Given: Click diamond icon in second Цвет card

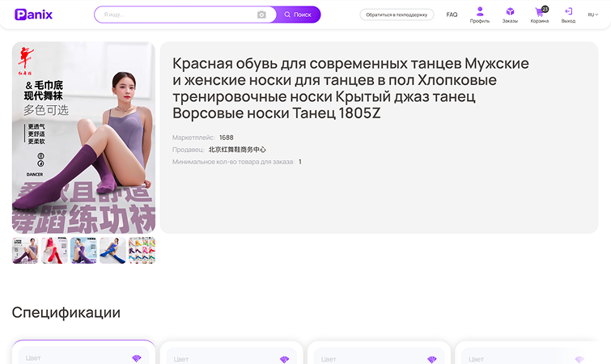Looking at the screenshot, I should [284, 359].
